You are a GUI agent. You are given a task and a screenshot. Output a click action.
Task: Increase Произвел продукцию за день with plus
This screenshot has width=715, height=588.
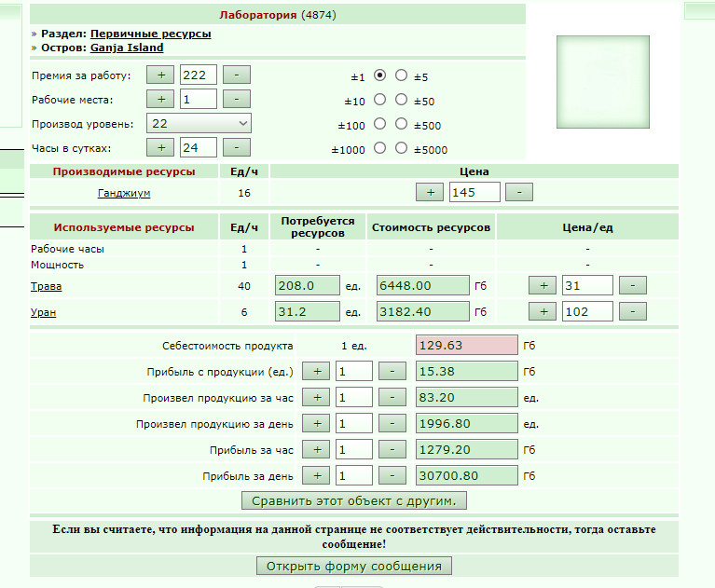(x=316, y=423)
